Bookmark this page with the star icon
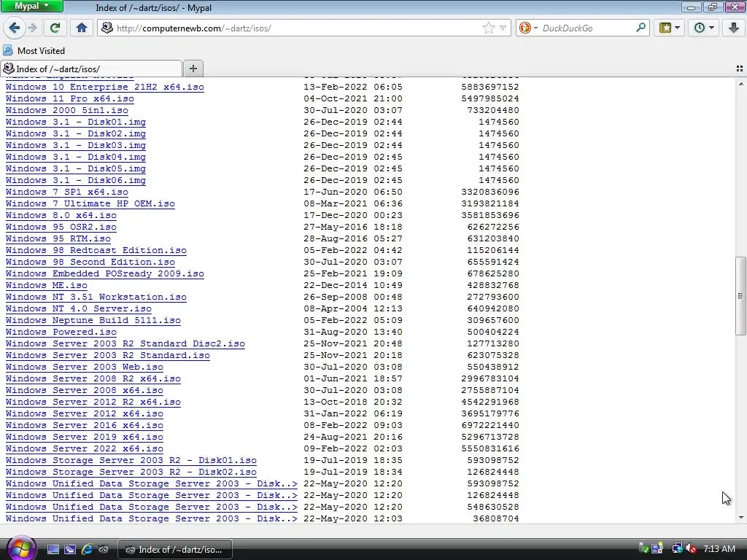This screenshot has width=747, height=560. [488, 28]
